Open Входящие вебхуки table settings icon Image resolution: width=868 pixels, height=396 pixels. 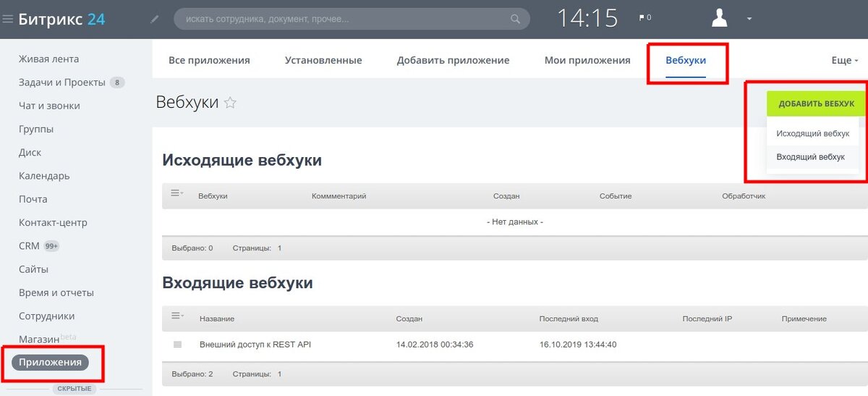[x=177, y=316]
